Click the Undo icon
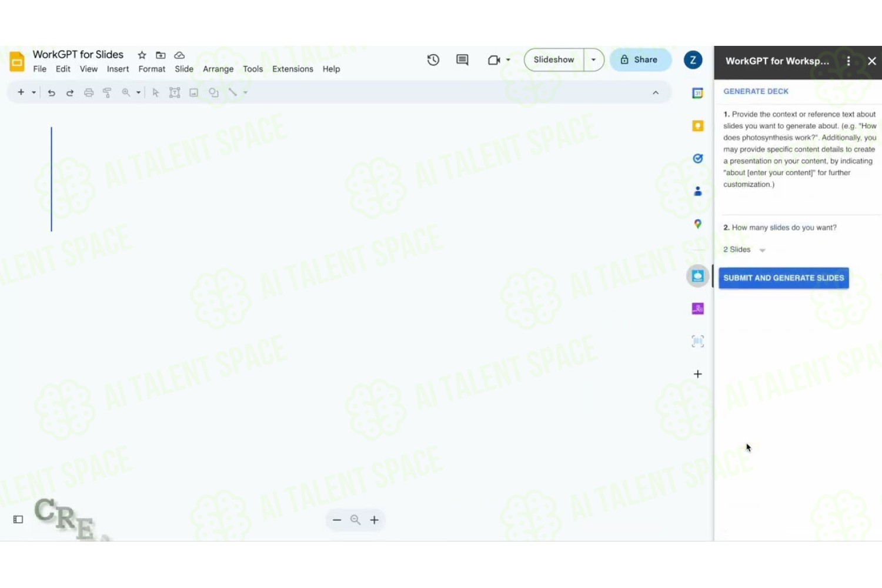 click(51, 92)
